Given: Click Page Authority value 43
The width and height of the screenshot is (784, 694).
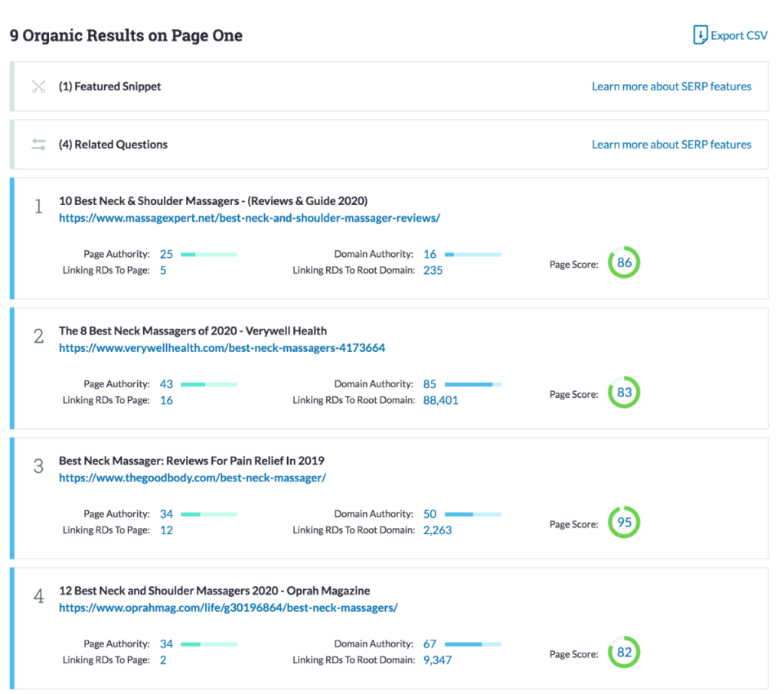Looking at the screenshot, I should click(166, 384).
